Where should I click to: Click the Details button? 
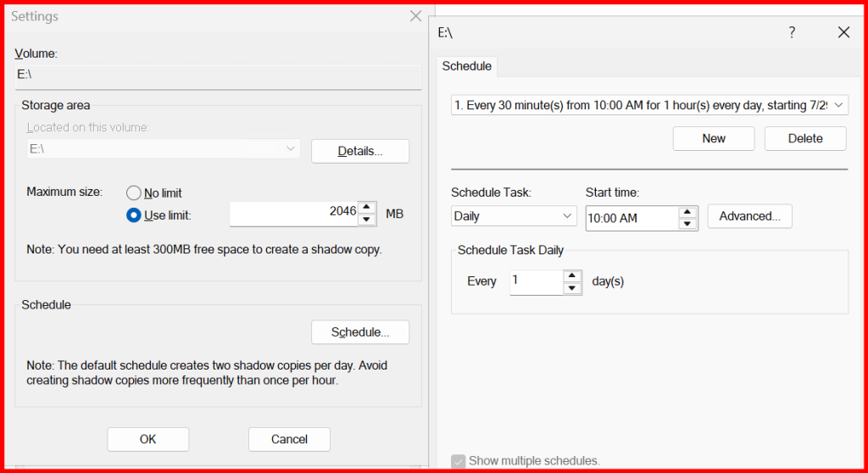[360, 151]
